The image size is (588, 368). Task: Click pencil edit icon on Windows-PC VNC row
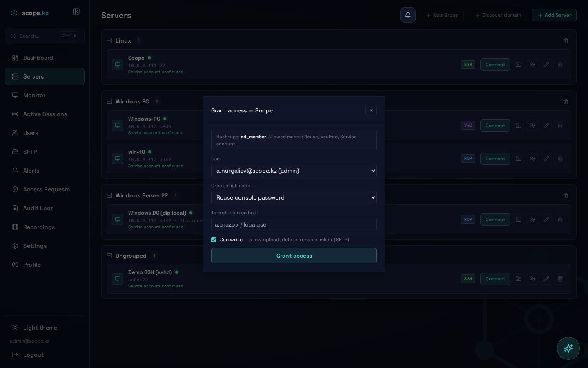click(546, 126)
